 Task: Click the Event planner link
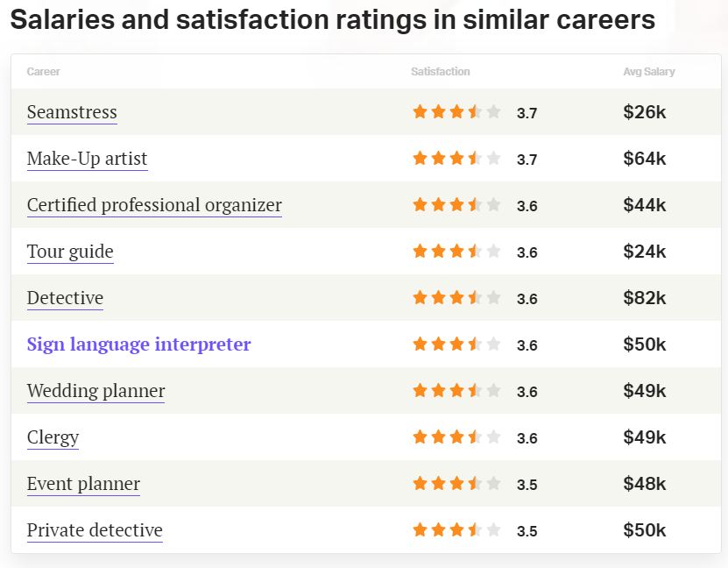[x=83, y=484]
